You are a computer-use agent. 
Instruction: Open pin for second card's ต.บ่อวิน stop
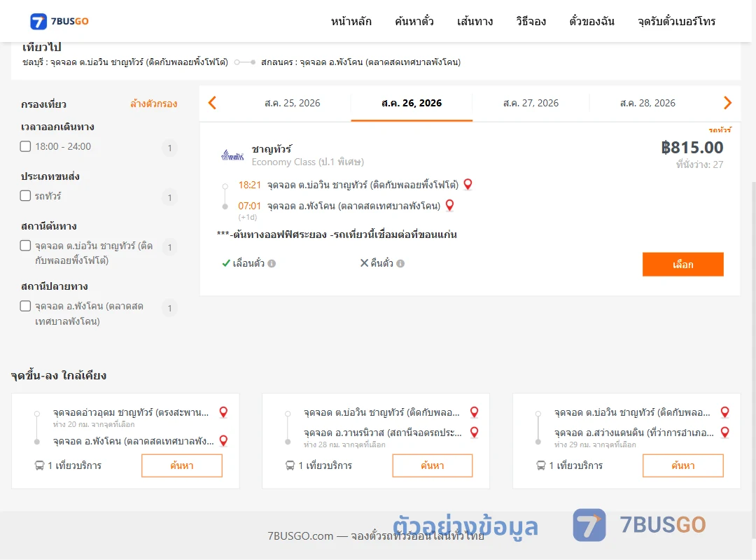[474, 412]
